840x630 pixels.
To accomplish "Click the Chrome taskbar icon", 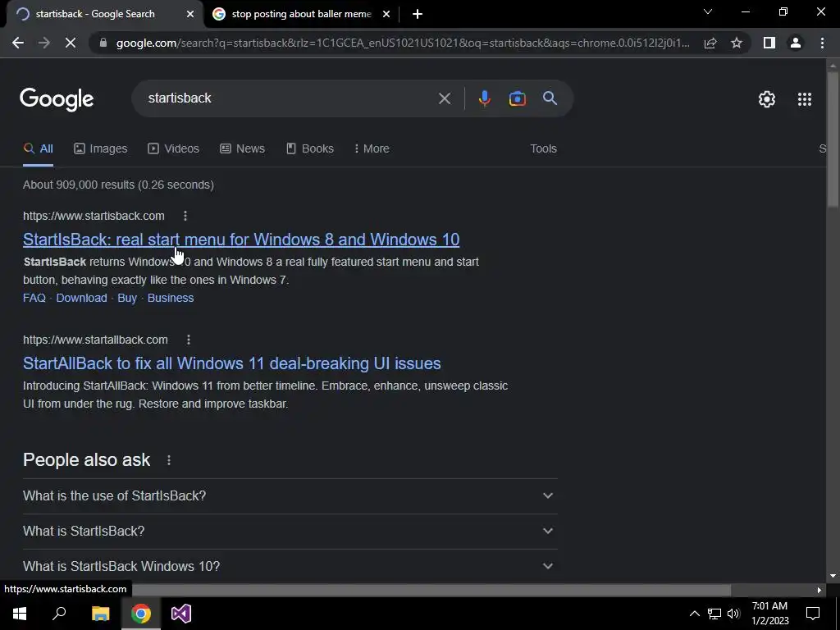I will pos(141,614).
